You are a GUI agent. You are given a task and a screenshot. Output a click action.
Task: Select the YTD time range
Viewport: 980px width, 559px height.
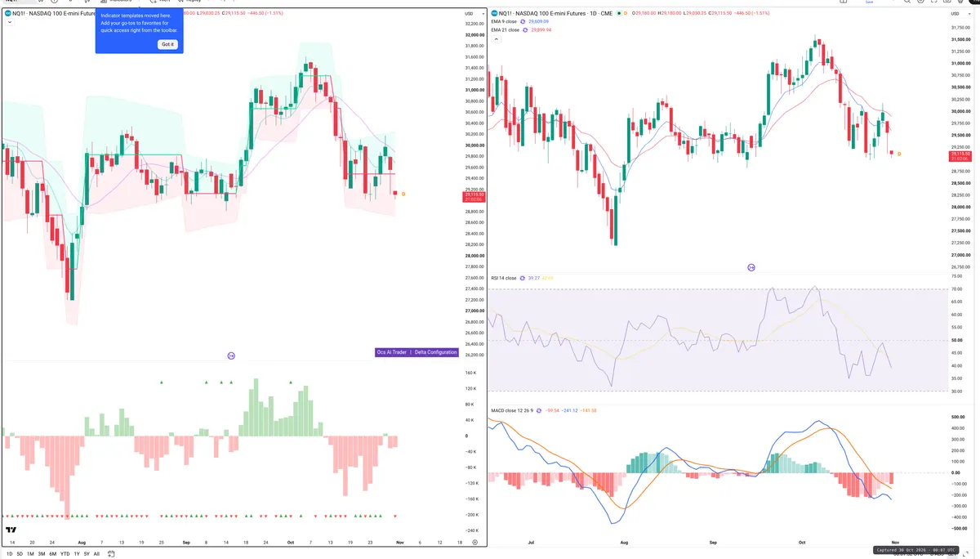tap(65, 553)
